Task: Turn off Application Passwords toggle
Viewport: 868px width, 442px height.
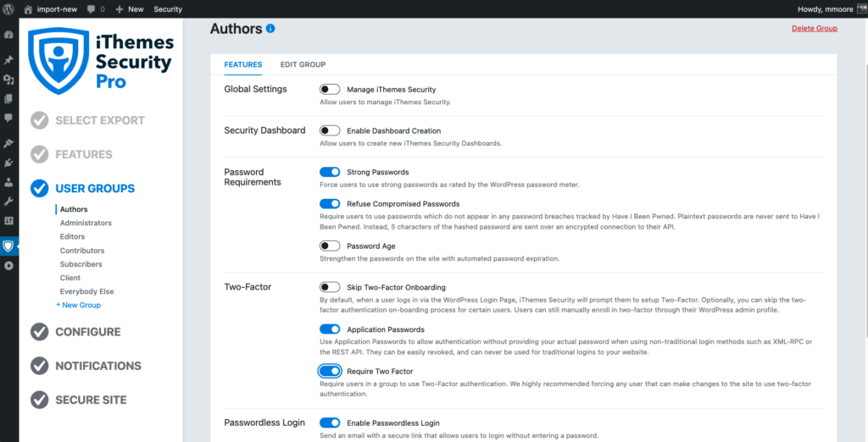Action: coord(330,329)
